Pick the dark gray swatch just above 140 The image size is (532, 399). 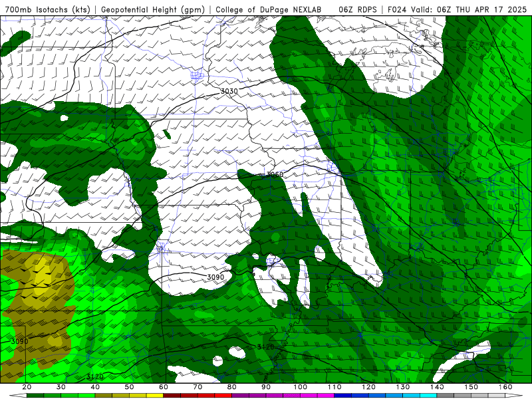[445, 396]
